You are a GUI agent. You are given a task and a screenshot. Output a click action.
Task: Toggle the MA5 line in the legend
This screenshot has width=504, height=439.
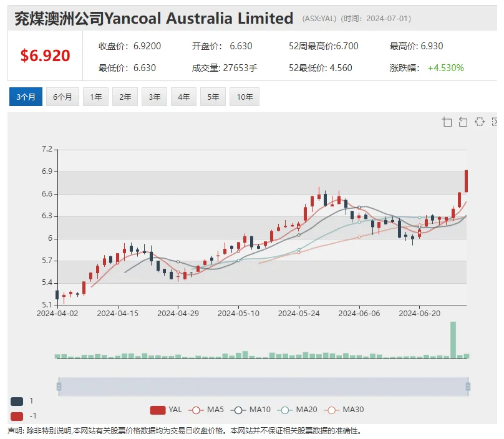tap(206, 410)
